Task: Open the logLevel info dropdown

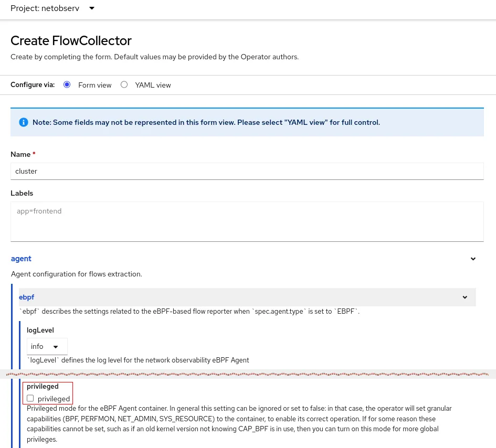Action: pyautogui.click(x=47, y=346)
